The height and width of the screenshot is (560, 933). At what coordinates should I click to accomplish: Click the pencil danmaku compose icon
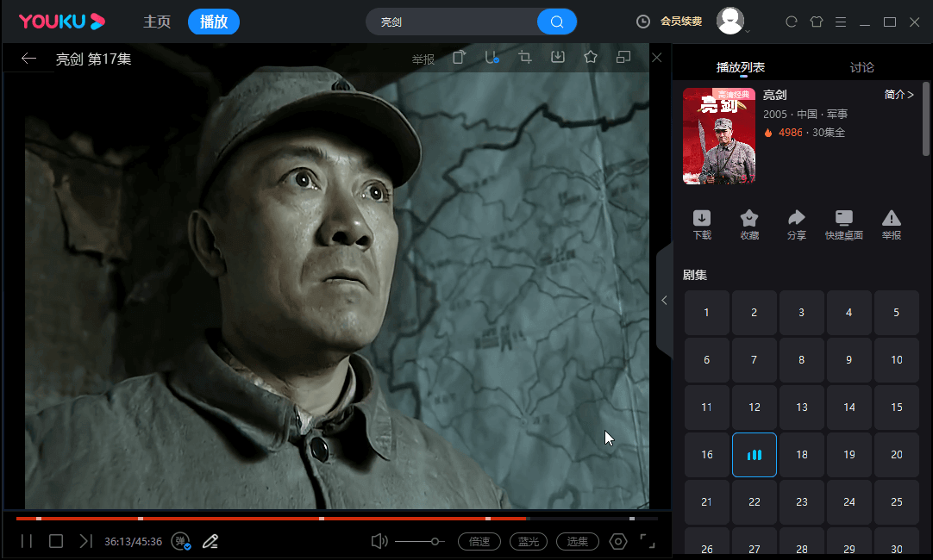tap(210, 542)
